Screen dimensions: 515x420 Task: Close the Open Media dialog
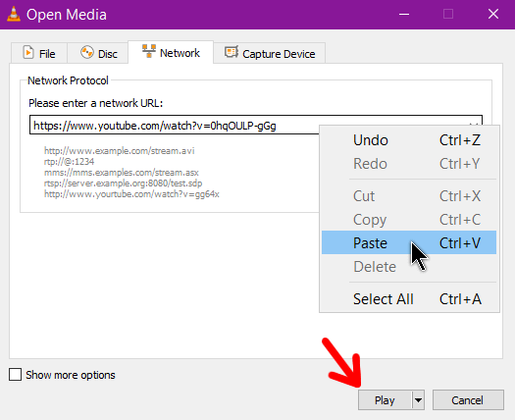pos(493,15)
